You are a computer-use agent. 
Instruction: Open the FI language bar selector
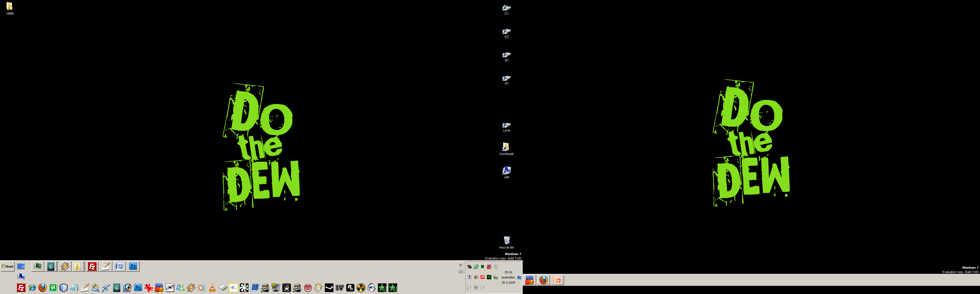tap(460, 265)
